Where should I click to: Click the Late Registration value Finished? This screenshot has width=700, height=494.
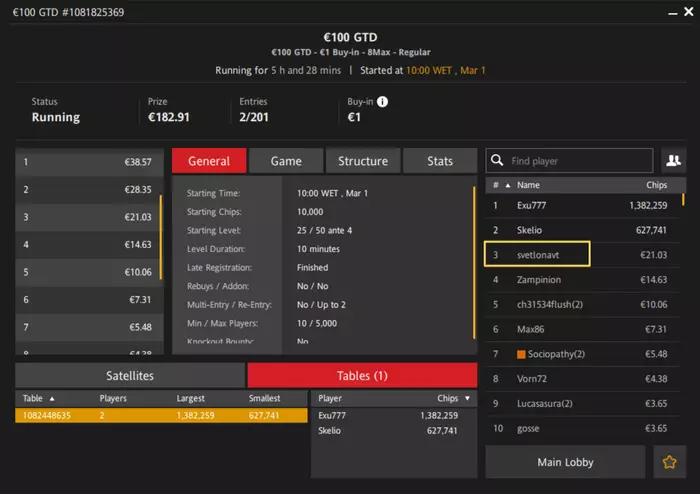click(x=312, y=268)
